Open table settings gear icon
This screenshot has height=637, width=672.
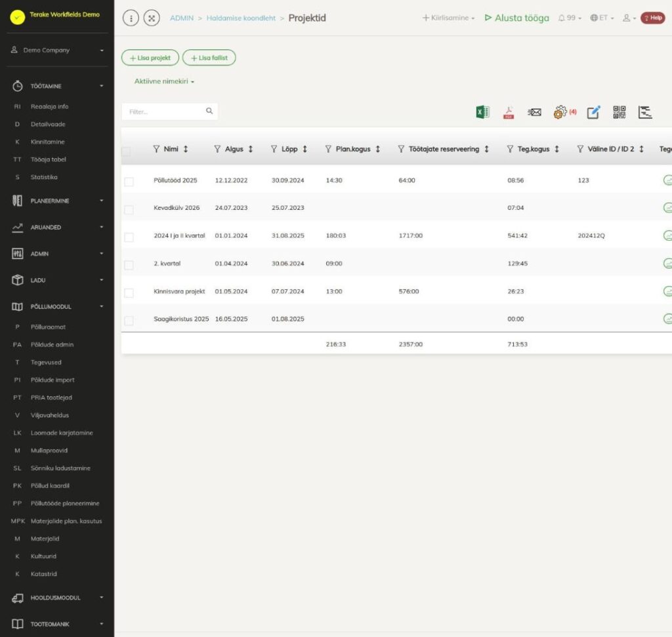(x=560, y=112)
